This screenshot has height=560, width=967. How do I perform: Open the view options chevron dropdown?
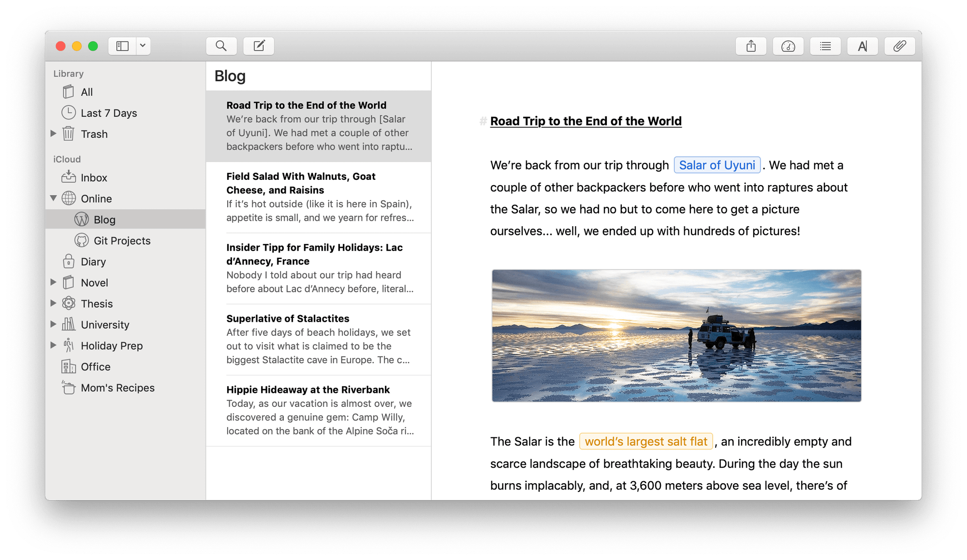click(142, 45)
